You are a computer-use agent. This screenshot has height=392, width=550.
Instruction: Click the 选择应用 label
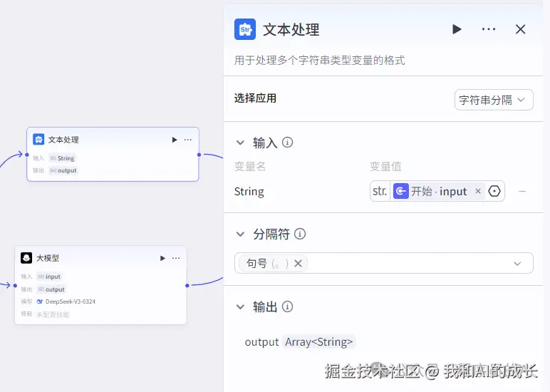pos(255,98)
